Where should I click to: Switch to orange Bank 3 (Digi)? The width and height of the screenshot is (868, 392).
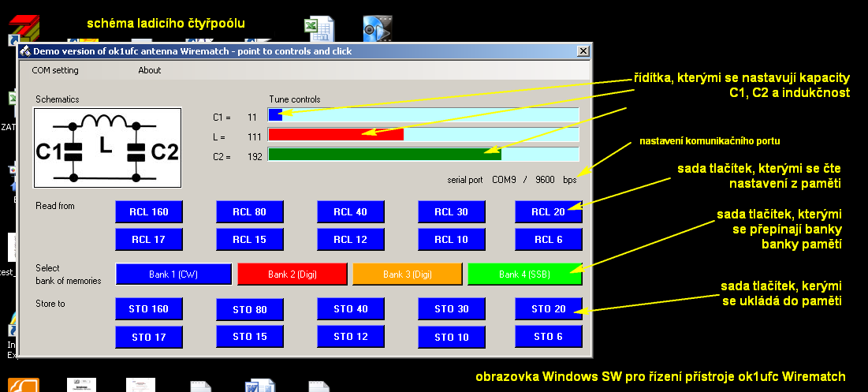(x=407, y=274)
